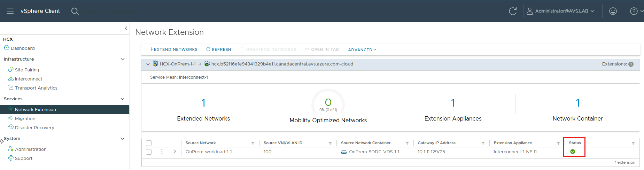The image size is (644, 170).
Task: Open Support page
Action: click(24, 158)
